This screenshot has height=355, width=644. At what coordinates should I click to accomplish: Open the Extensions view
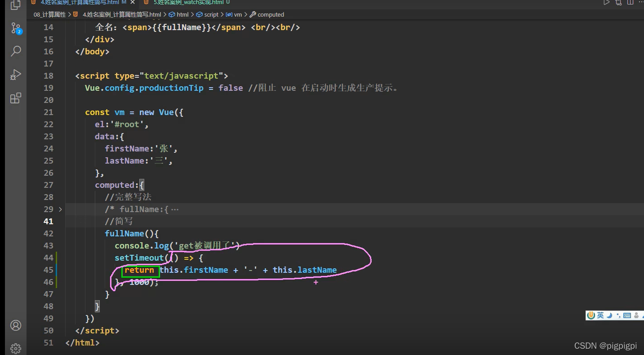click(x=16, y=98)
